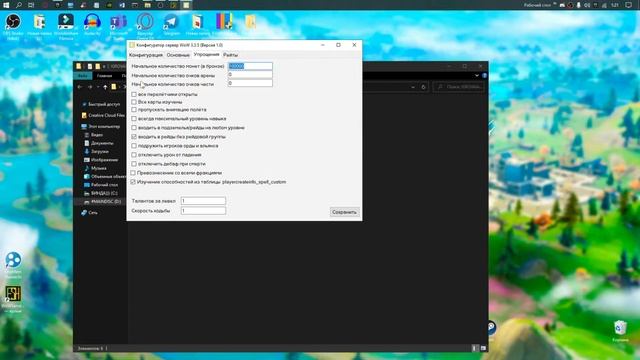Switch to the Рейты tab
This screenshot has width=640, height=360.
(x=231, y=55)
